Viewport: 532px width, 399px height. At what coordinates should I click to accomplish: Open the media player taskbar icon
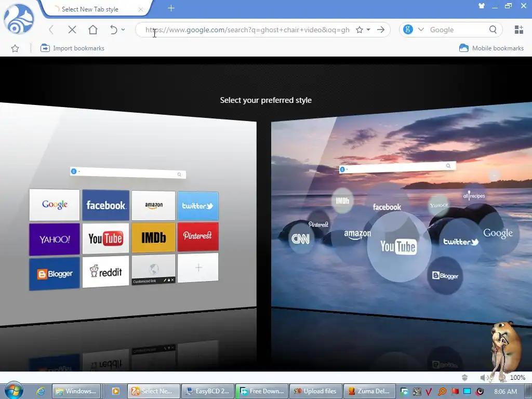[x=116, y=391]
